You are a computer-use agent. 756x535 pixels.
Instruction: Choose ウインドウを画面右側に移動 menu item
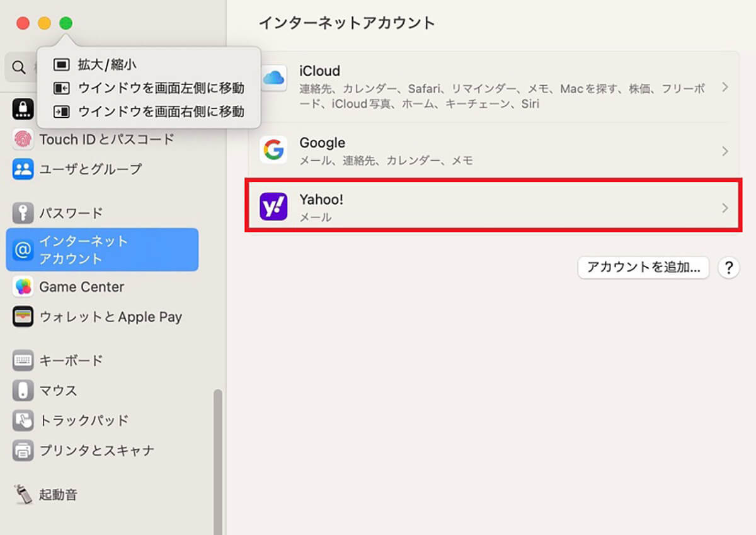149,112
